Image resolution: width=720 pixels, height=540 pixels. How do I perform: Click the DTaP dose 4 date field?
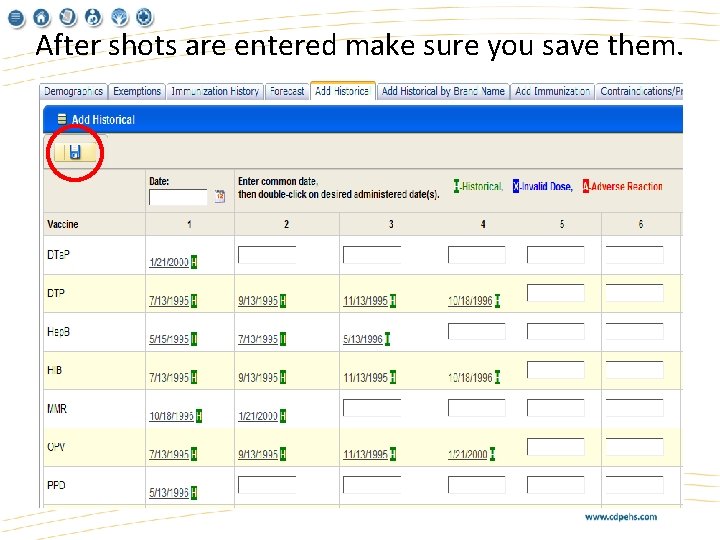click(477, 254)
